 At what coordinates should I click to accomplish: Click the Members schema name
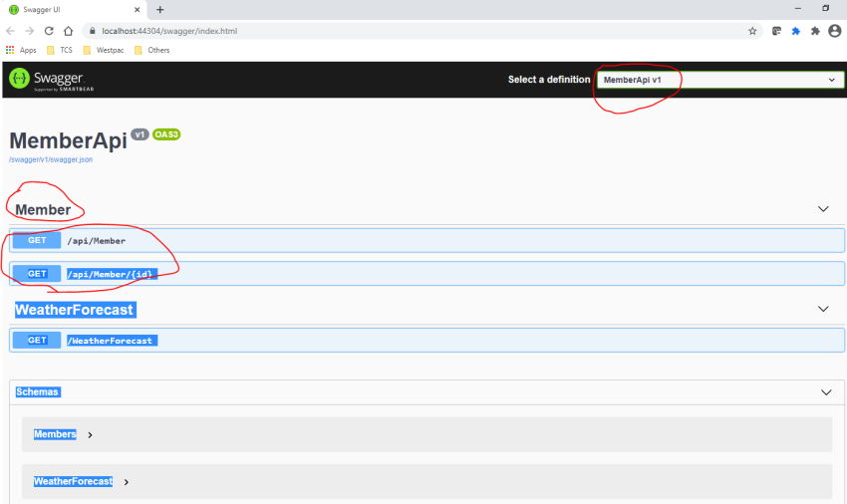pyautogui.click(x=55, y=434)
